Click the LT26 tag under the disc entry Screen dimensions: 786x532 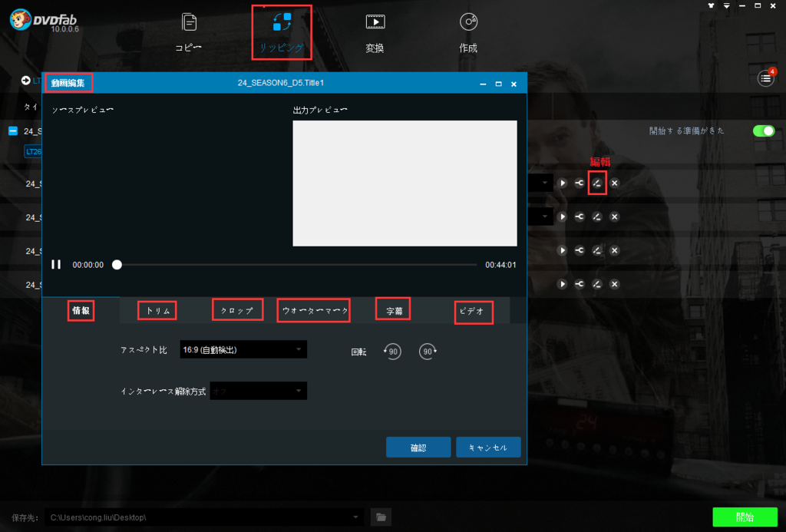click(33, 151)
